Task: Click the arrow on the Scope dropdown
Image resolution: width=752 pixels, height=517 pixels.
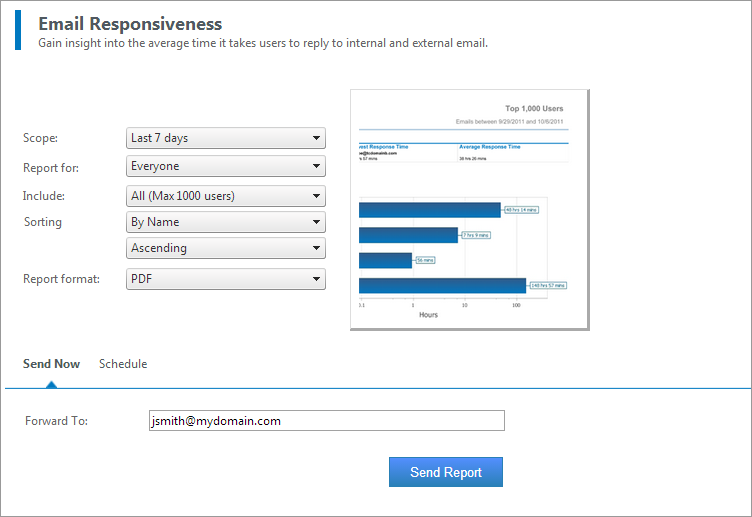Action: pos(316,138)
